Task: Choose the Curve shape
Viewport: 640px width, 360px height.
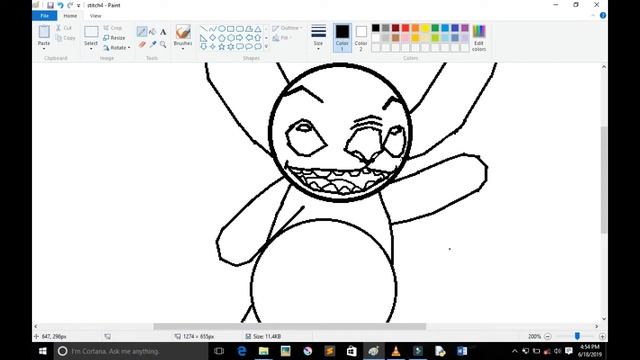Action: (213, 29)
